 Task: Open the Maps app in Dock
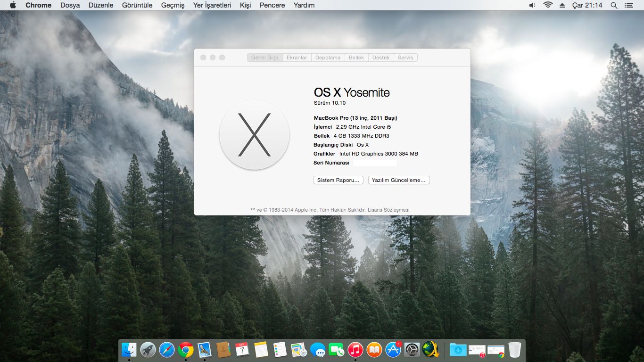coord(299,350)
